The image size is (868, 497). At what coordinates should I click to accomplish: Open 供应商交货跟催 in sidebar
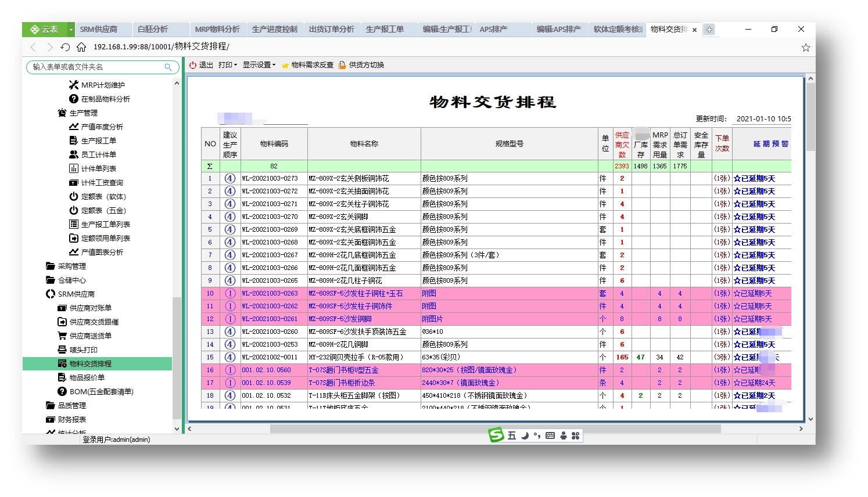[88, 322]
